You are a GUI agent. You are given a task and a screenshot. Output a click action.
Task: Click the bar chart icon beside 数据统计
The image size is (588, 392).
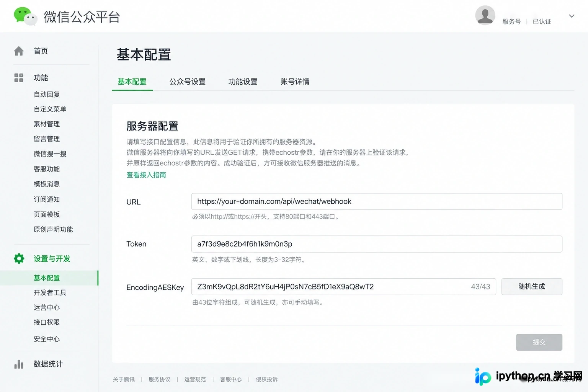tap(19, 364)
